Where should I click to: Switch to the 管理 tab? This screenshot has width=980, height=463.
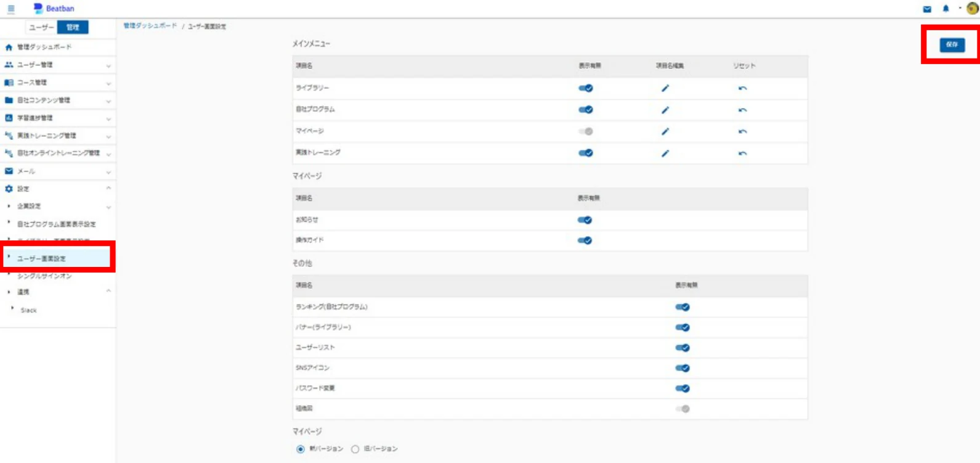point(73,27)
